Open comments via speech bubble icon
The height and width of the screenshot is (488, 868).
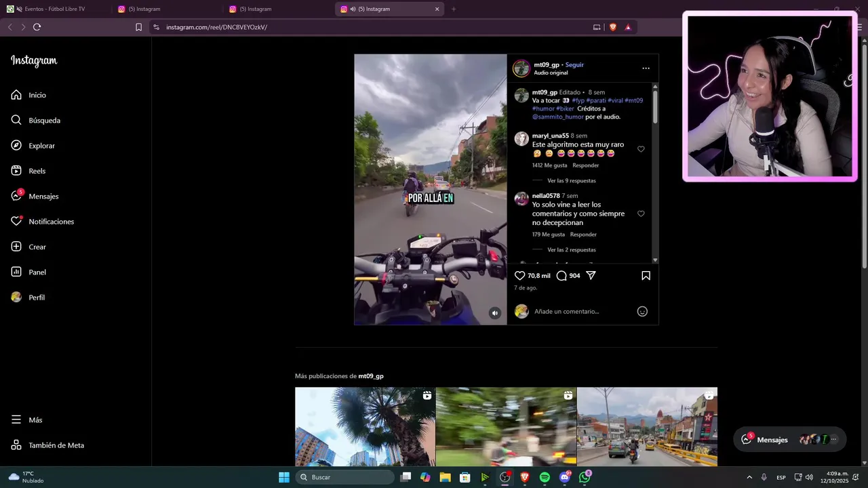tap(561, 276)
